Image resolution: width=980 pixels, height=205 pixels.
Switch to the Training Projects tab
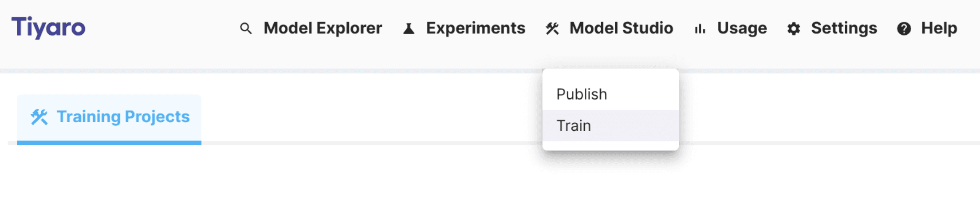[123, 117]
